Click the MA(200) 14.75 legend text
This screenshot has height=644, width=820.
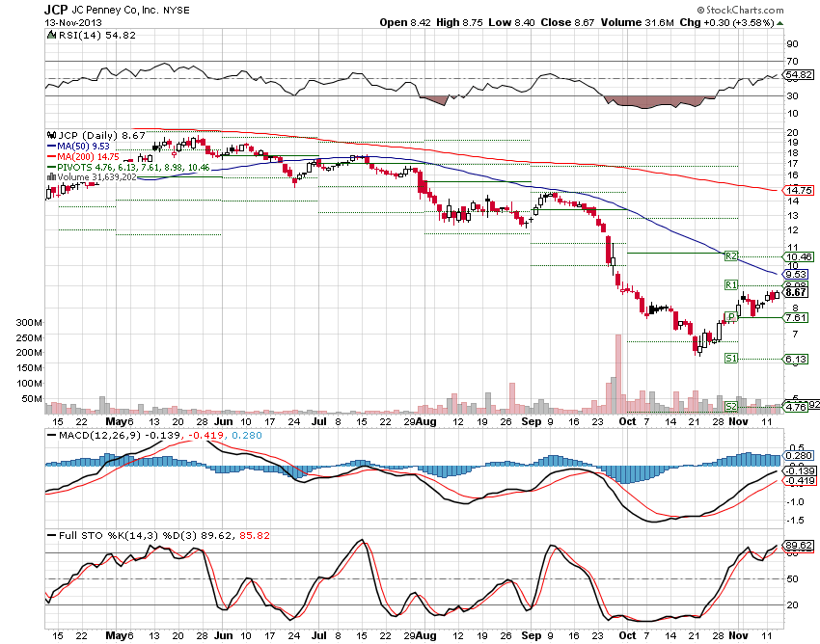coord(89,157)
